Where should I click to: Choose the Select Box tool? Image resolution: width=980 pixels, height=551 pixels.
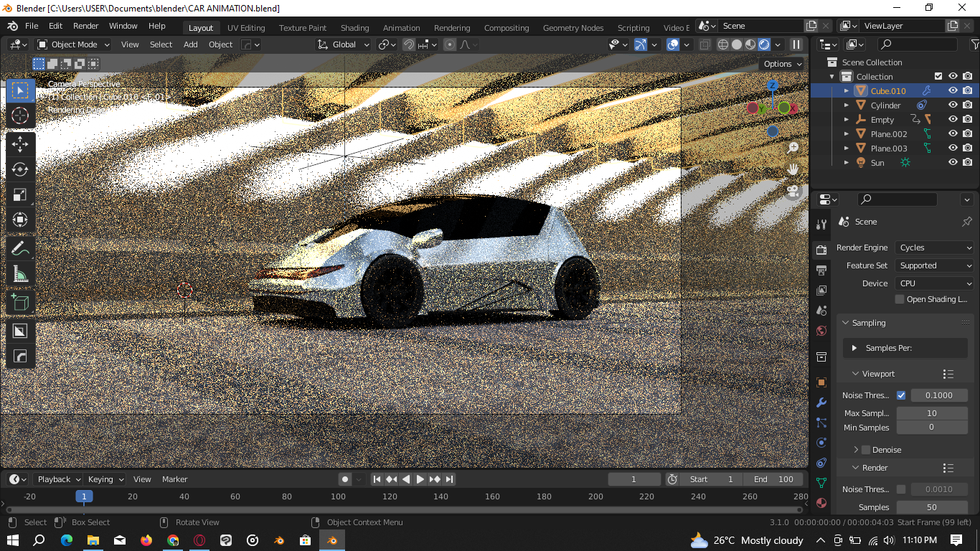(x=20, y=90)
